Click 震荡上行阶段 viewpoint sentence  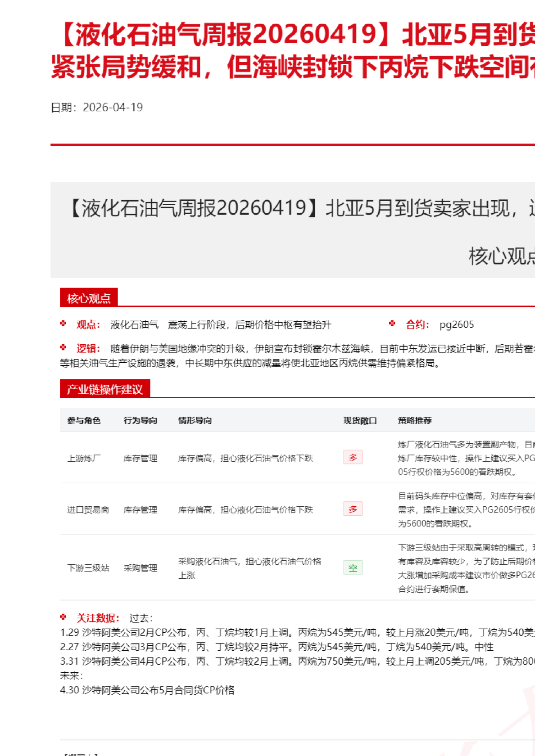point(249,325)
